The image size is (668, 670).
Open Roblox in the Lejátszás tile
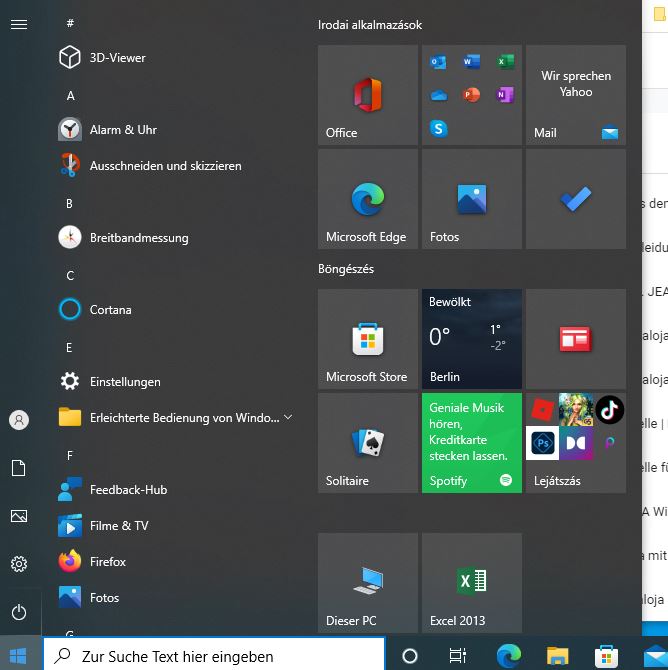click(x=542, y=409)
